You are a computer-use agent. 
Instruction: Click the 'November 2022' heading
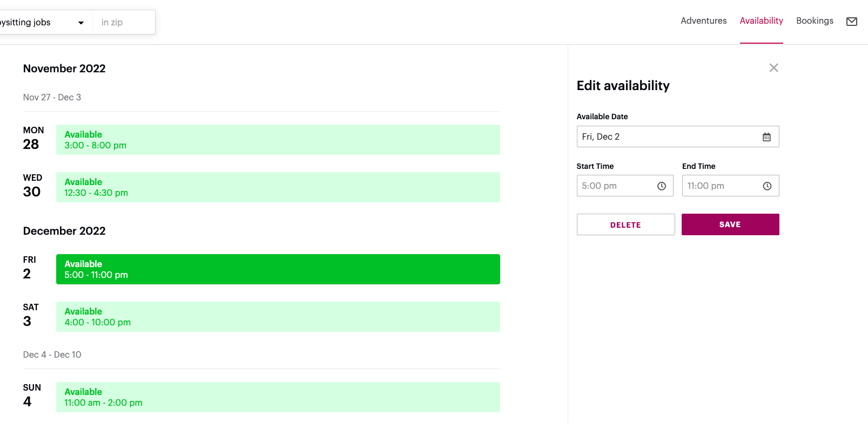click(x=64, y=69)
